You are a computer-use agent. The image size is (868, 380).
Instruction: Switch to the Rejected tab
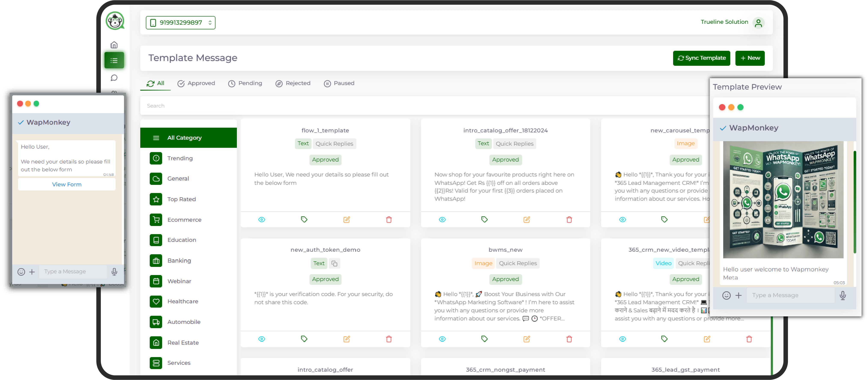click(x=293, y=83)
